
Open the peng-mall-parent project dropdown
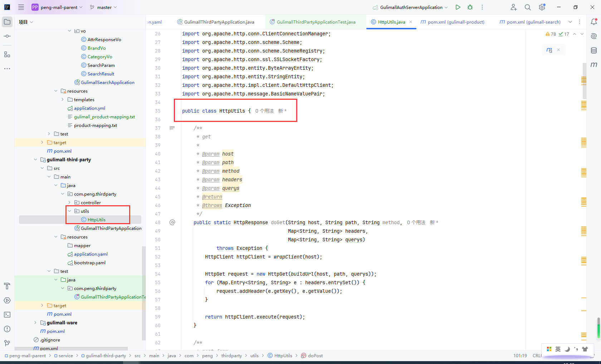click(x=57, y=7)
